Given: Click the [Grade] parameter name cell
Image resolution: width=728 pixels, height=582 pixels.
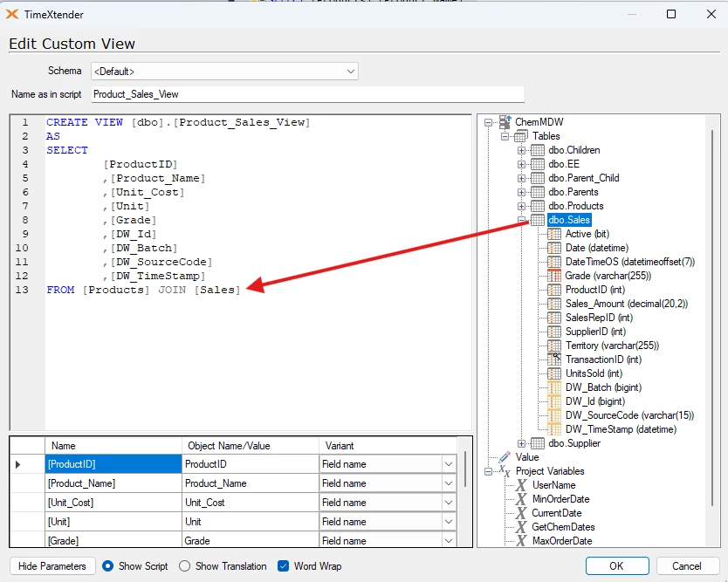Looking at the screenshot, I should 113,540.
